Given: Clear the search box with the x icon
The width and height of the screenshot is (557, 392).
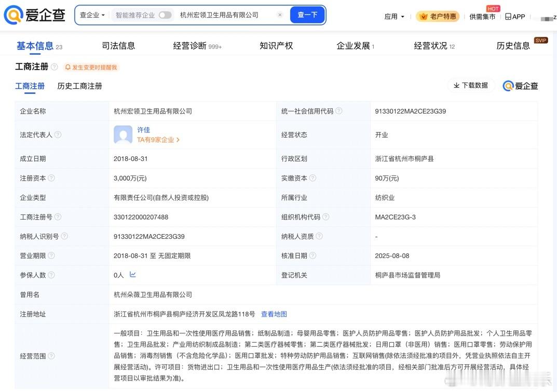Looking at the screenshot, I should tap(280, 15).
